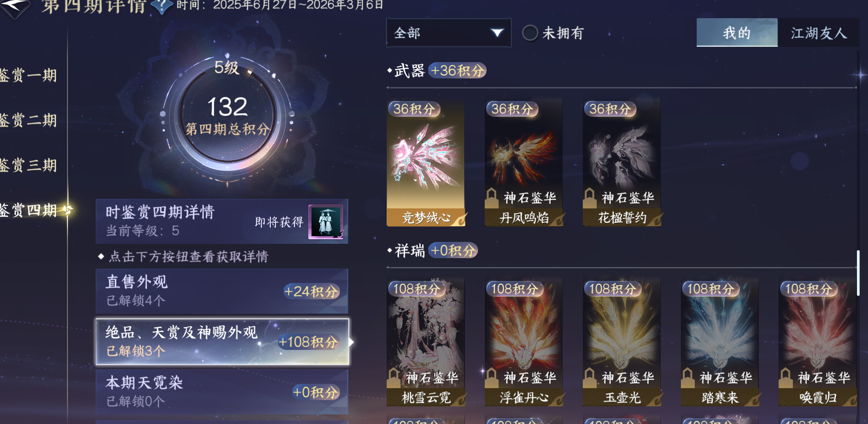
Task: Switch to the 江湖友人 tab
Action: coord(818,33)
